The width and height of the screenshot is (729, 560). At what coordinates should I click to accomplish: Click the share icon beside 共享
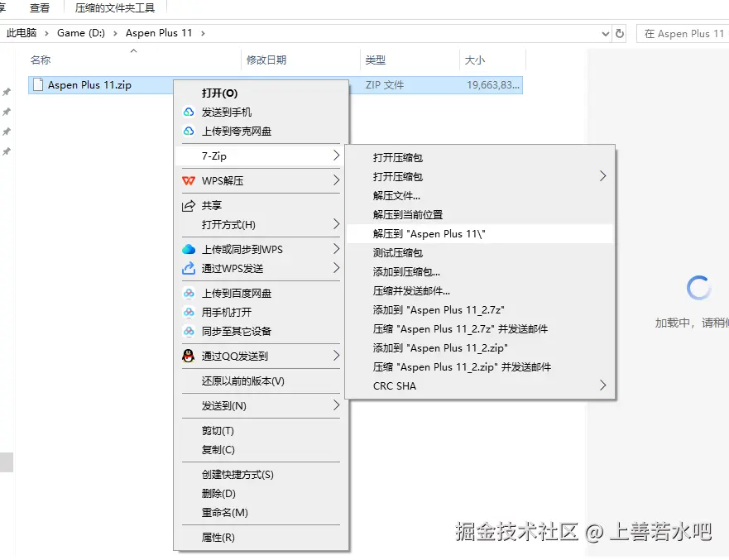(189, 205)
